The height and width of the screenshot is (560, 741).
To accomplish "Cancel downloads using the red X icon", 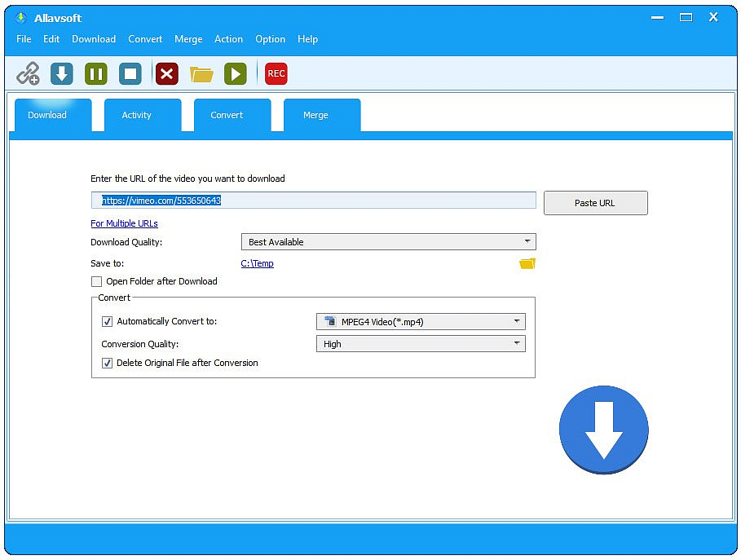I will [x=166, y=73].
